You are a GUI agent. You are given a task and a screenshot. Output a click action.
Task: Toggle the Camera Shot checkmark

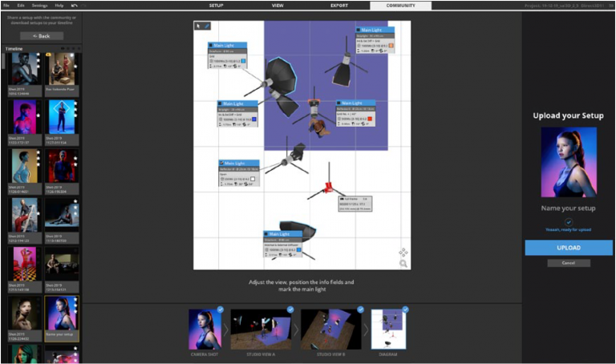coord(220,309)
